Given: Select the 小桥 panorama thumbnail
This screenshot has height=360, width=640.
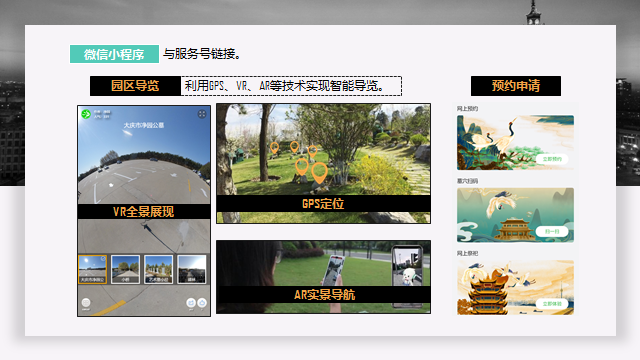Looking at the screenshot, I should (x=125, y=269).
